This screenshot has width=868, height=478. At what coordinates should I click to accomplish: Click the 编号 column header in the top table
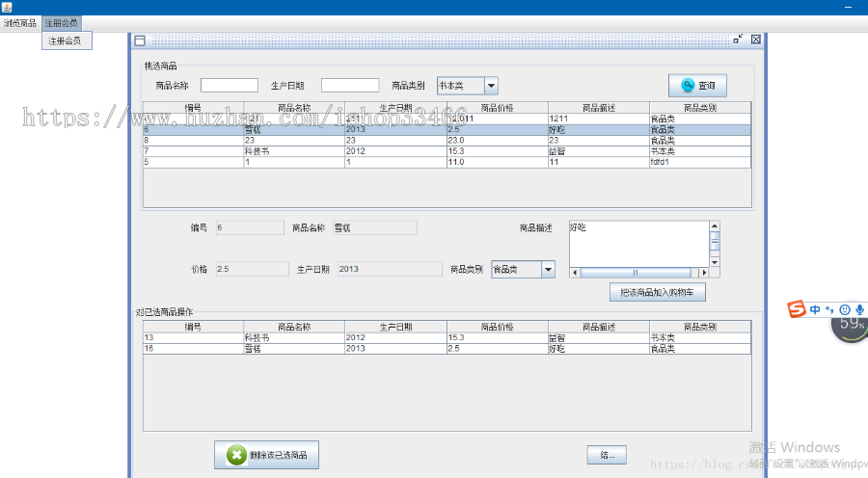click(193, 107)
